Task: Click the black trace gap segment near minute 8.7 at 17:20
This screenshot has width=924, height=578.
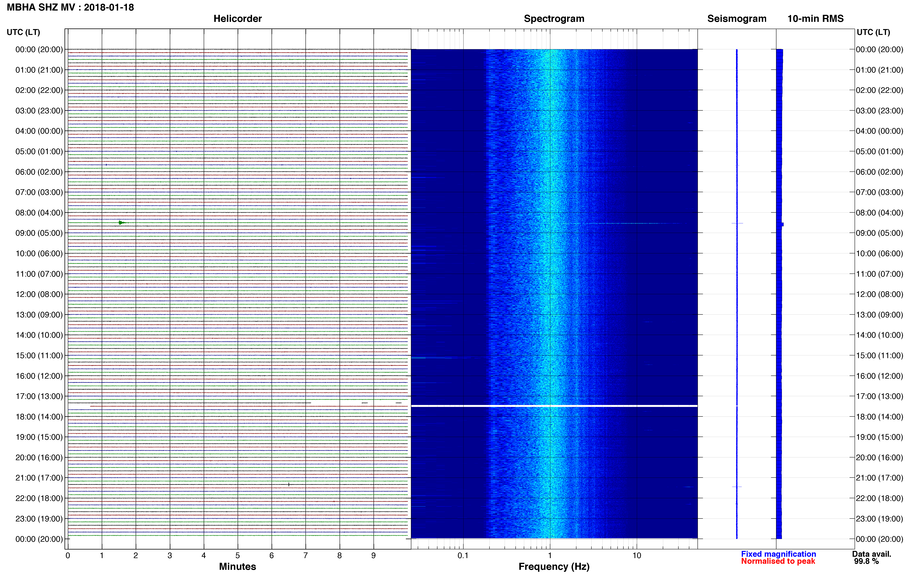Action: (364, 403)
